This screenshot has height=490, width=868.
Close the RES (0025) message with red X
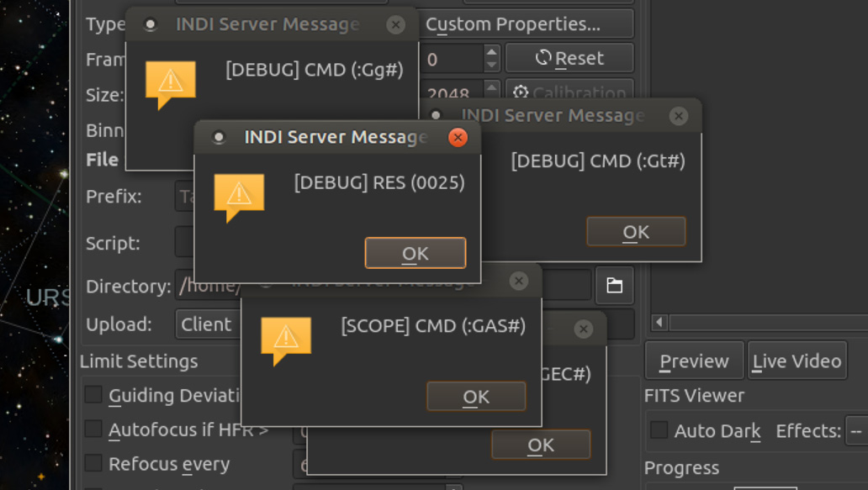pyautogui.click(x=458, y=137)
